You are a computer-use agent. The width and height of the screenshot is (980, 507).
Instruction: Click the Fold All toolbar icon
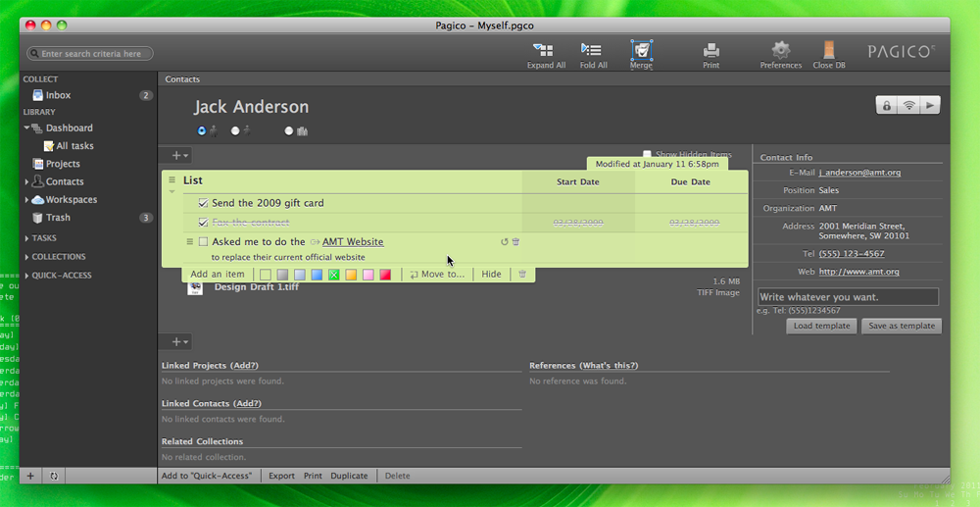pyautogui.click(x=593, y=50)
